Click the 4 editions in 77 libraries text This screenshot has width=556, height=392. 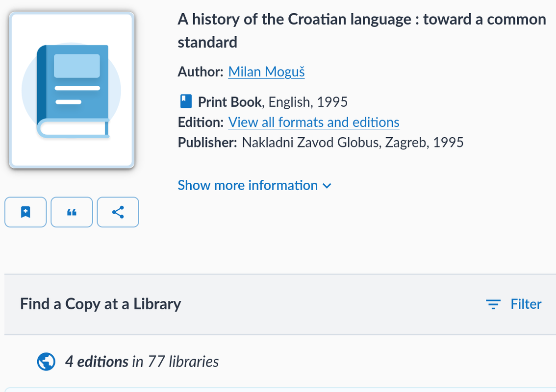tap(142, 362)
